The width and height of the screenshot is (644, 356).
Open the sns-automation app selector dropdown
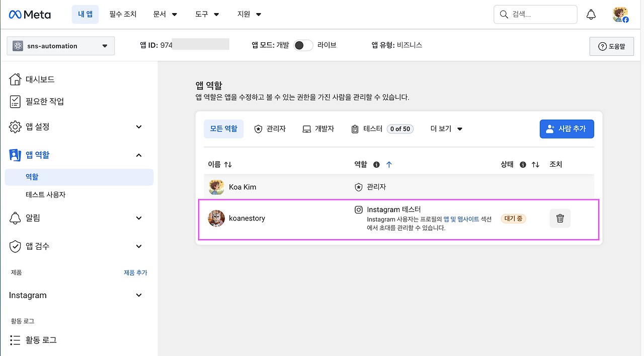[x=61, y=46]
